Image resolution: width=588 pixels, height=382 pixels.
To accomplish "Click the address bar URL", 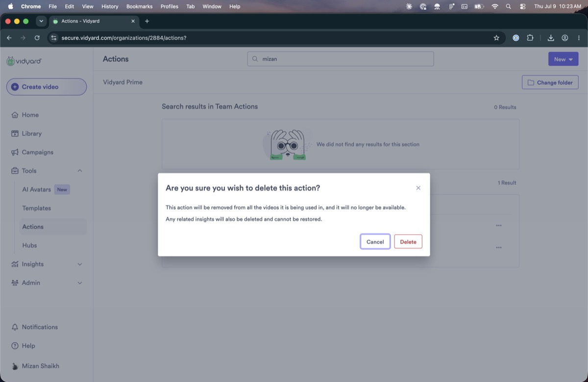I will tap(124, 38).
